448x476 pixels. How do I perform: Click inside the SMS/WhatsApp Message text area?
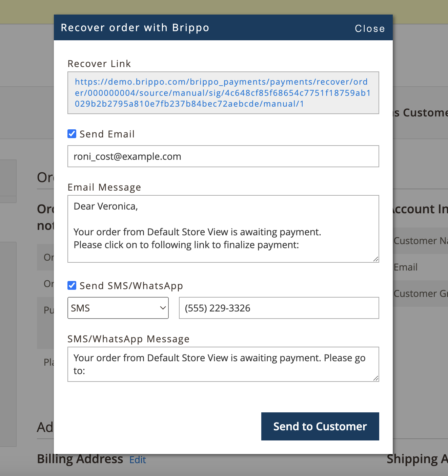223,364
